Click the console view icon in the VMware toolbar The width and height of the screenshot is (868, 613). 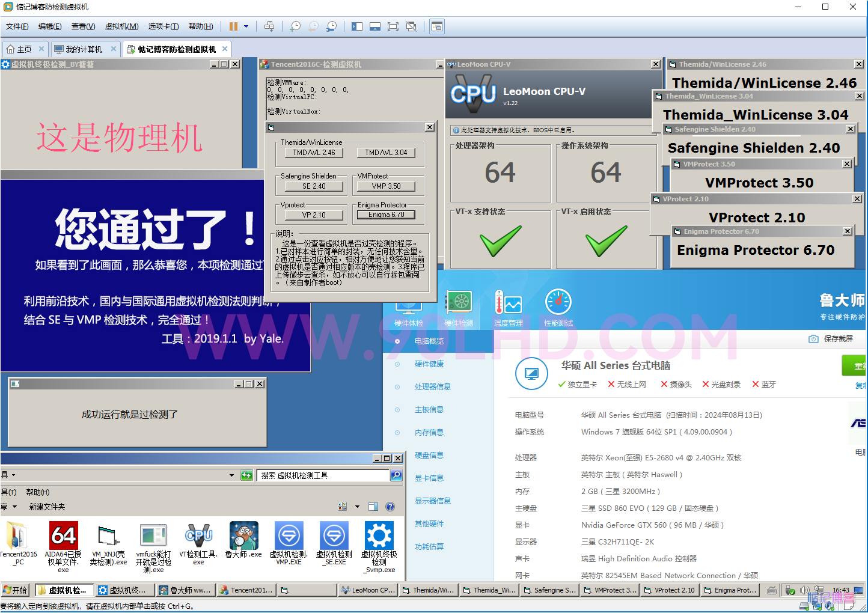[437, 26]
